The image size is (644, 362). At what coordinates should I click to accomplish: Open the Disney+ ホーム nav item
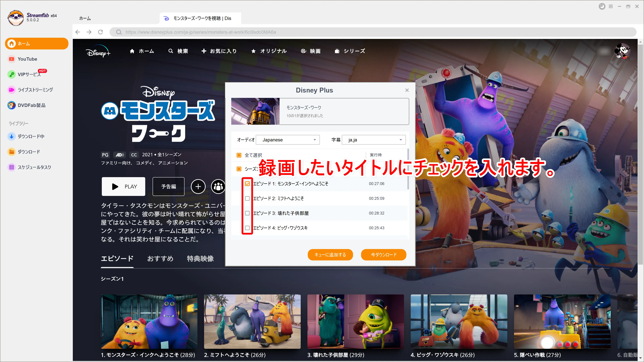coord(142,51)
